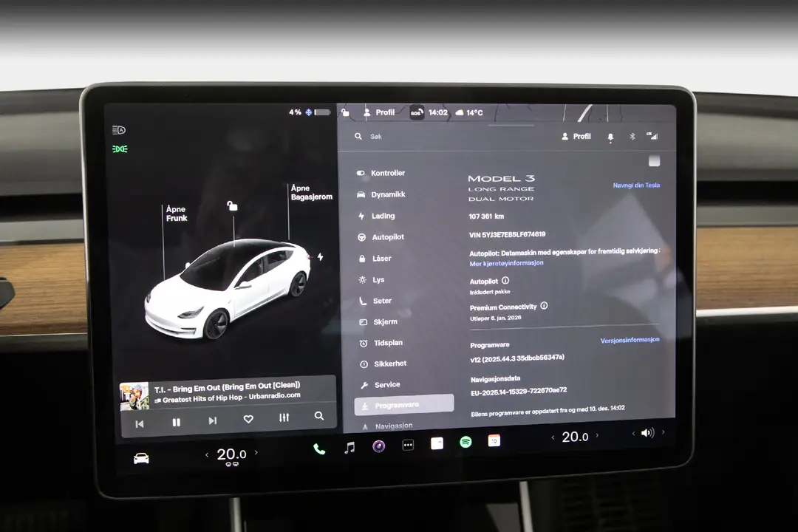
Task: Open the Kontroller settings menu
Action: 381,173
